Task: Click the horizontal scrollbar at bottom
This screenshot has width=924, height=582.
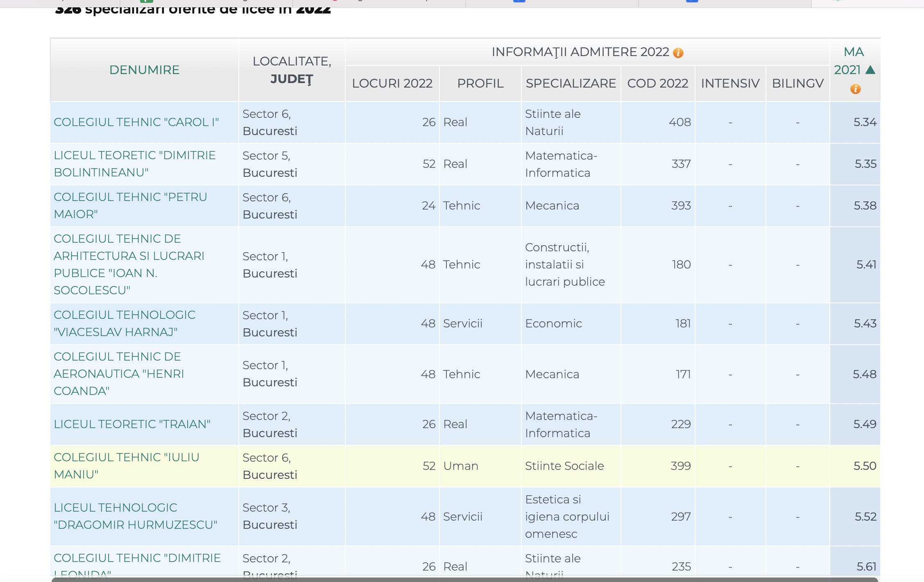Action: click(x=464, y=579)
